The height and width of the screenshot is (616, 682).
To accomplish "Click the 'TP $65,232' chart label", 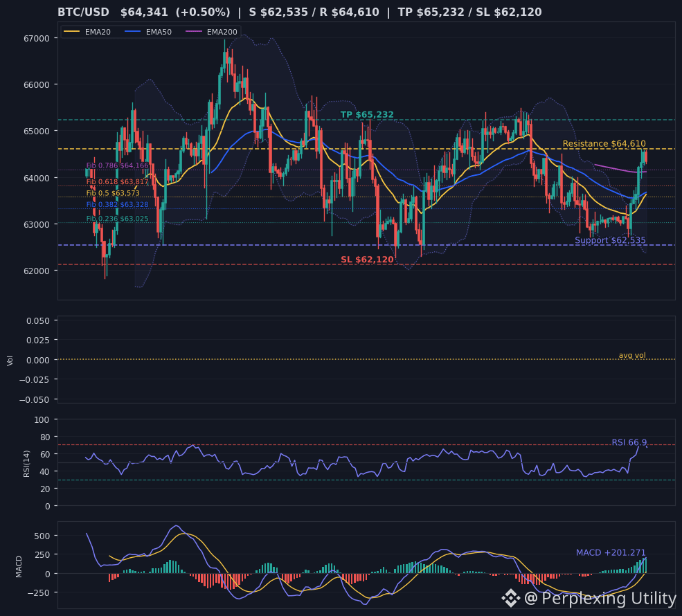I will pos(367,114).
